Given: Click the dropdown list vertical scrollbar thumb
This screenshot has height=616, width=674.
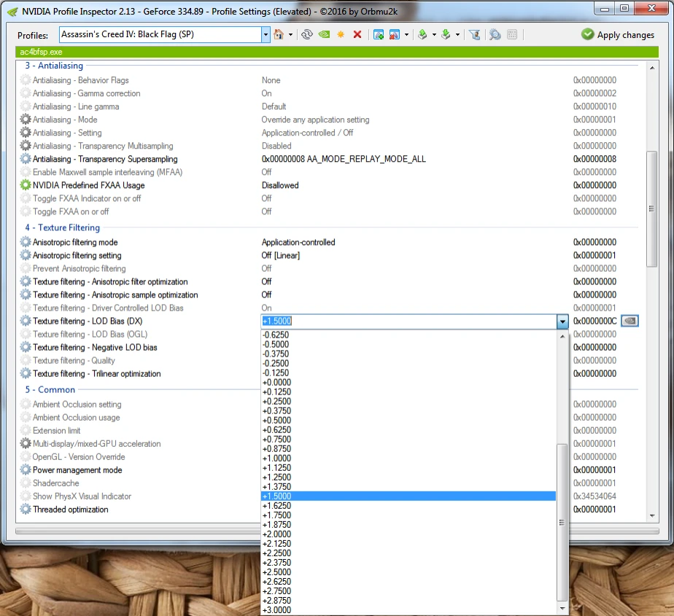Looking at the screenshot, I should point(561,481).
